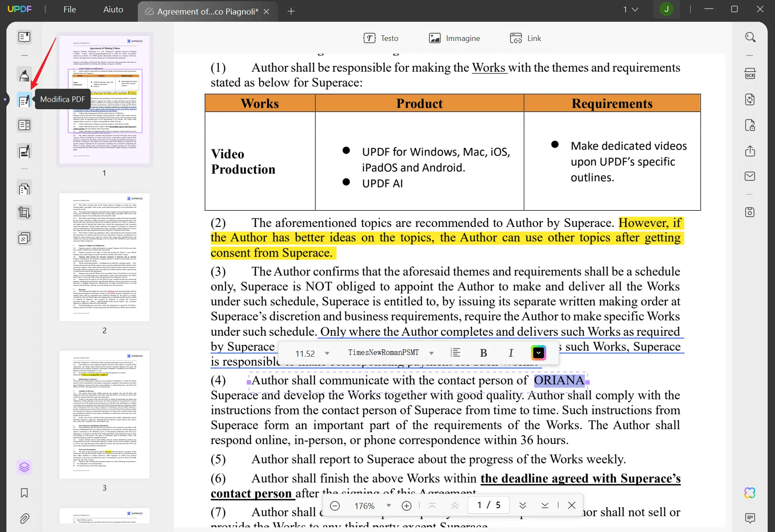This screenshot has width=775, height=532.
Task: Open the Reader mode icon in left sidebar
Action: tap(24, 37)
